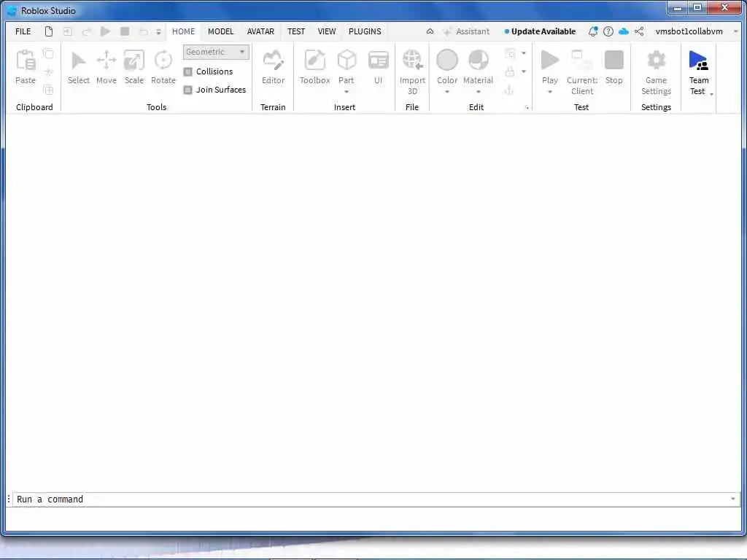Click the New file icon in quick access bar

[49, 31]
